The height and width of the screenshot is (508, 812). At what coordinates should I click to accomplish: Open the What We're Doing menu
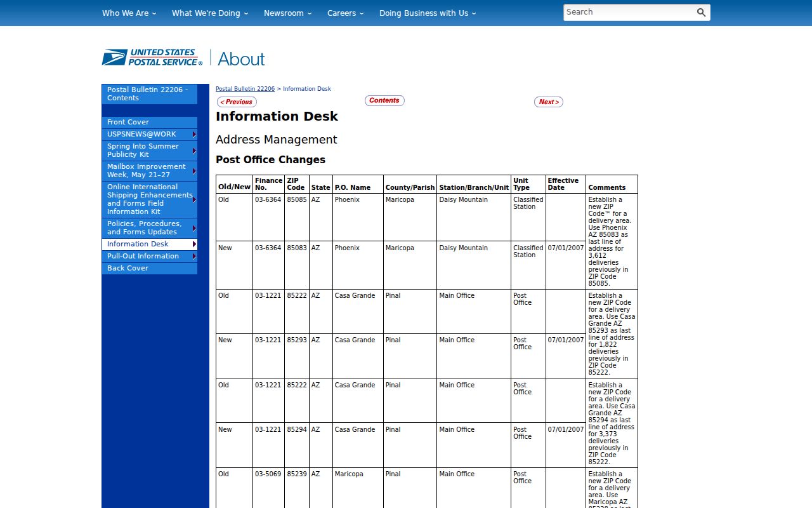[x=210, y=13]
